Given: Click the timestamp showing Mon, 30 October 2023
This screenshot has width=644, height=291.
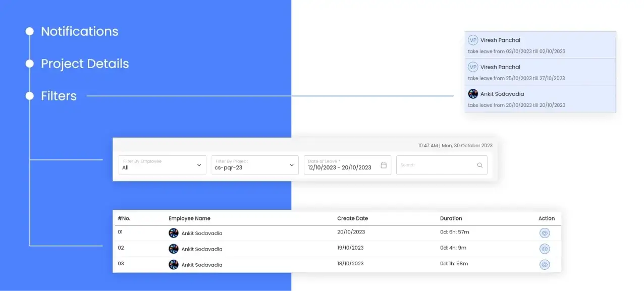Looking at the screenshot, I should point(455,145).
